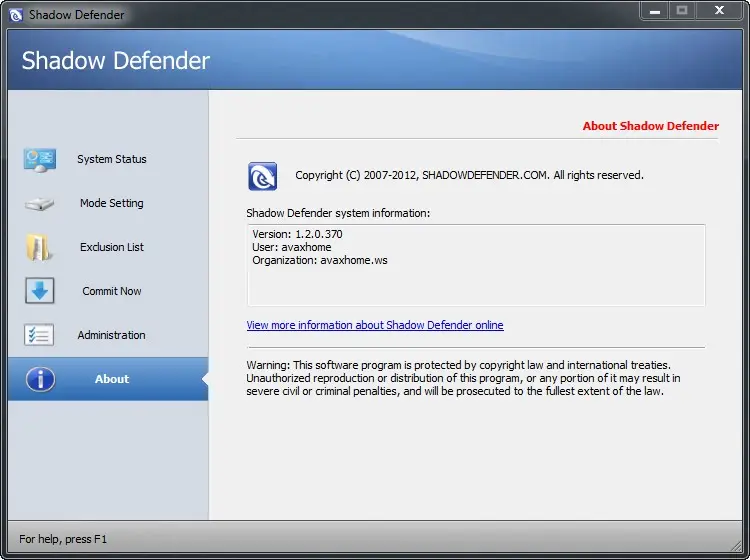Click the Exclusion List folder icon

pyautogui.click(x=39, y=247)
